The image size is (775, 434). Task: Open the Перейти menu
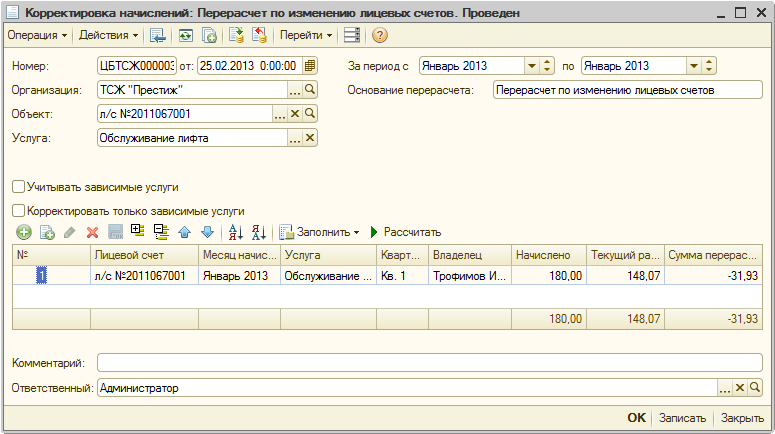click(305, 35)
